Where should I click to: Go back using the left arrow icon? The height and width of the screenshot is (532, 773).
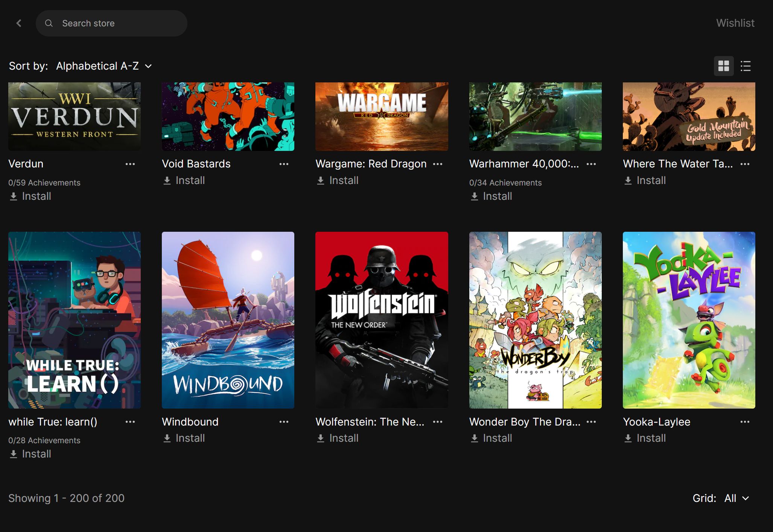[x=19, y=23]
